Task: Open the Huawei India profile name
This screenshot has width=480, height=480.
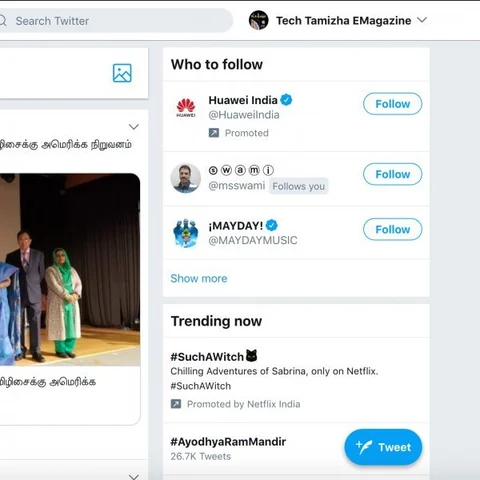Action: tap(243, 100)
